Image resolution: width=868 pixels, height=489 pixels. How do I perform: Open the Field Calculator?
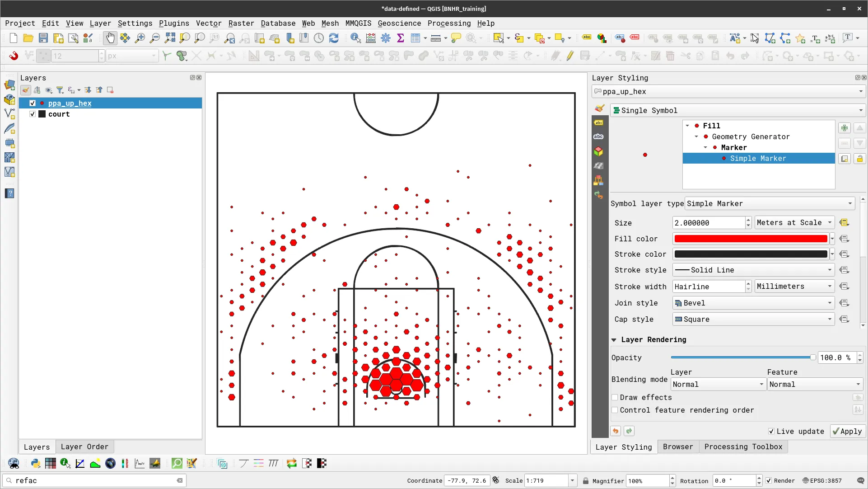370,38
